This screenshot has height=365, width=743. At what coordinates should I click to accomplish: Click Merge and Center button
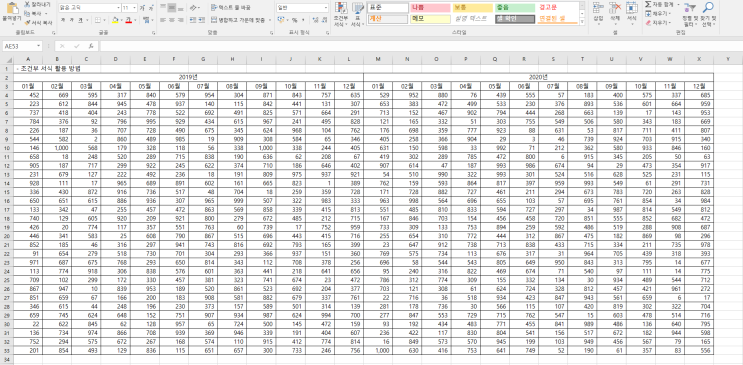tap(238, 20)
